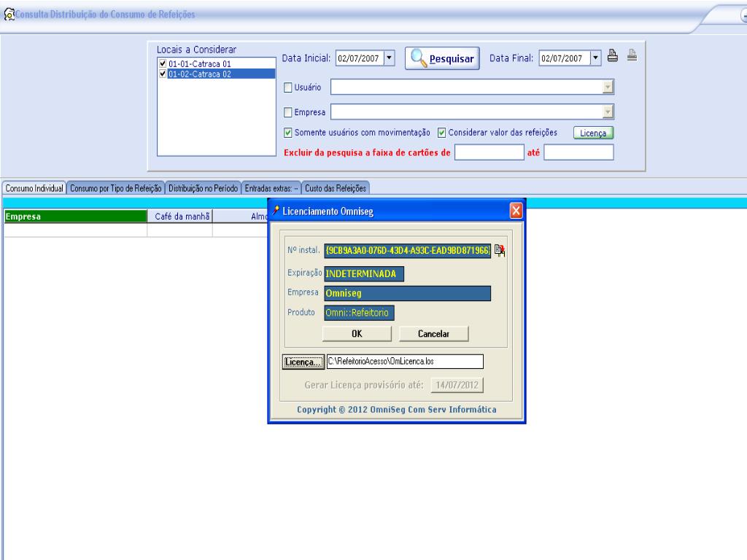
Task: Click the Expiração field showing INDETERMINADA
Action: pos(364,274)
